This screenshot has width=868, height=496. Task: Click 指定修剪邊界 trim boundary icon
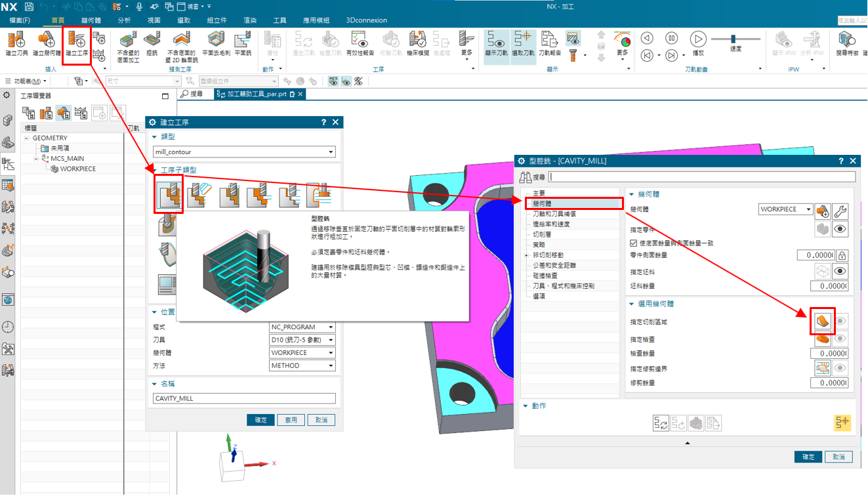tap(823, 368)
